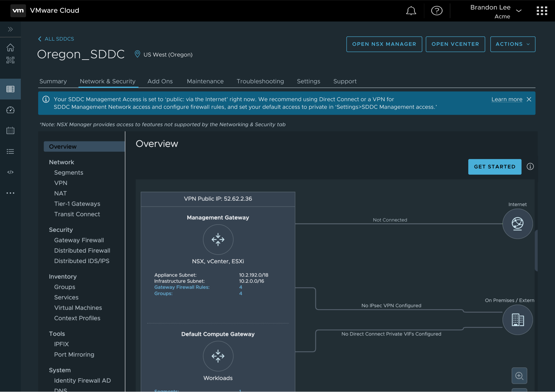Open Segments under Network

[x=69, y=173]
